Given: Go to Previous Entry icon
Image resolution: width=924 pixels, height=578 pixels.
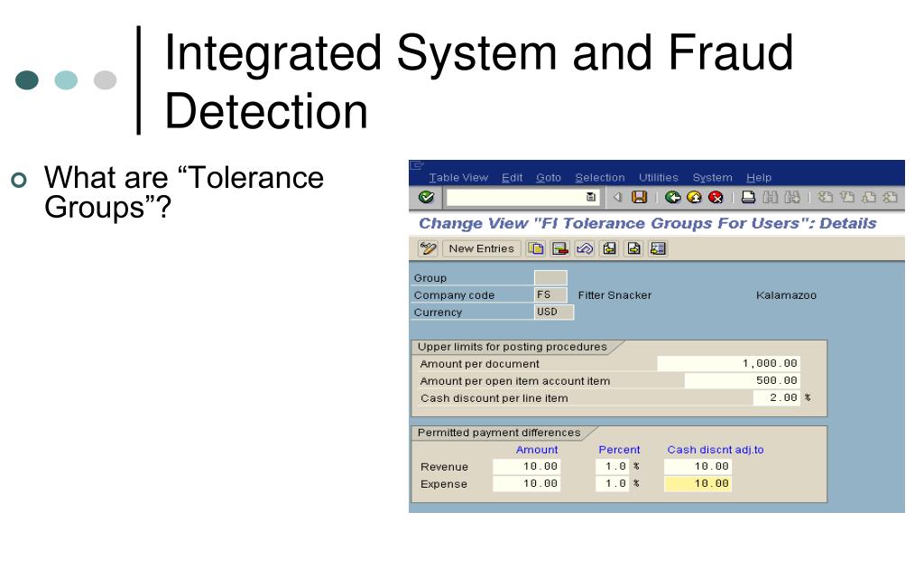Looking at the screenshot, I should pos(609,249).
